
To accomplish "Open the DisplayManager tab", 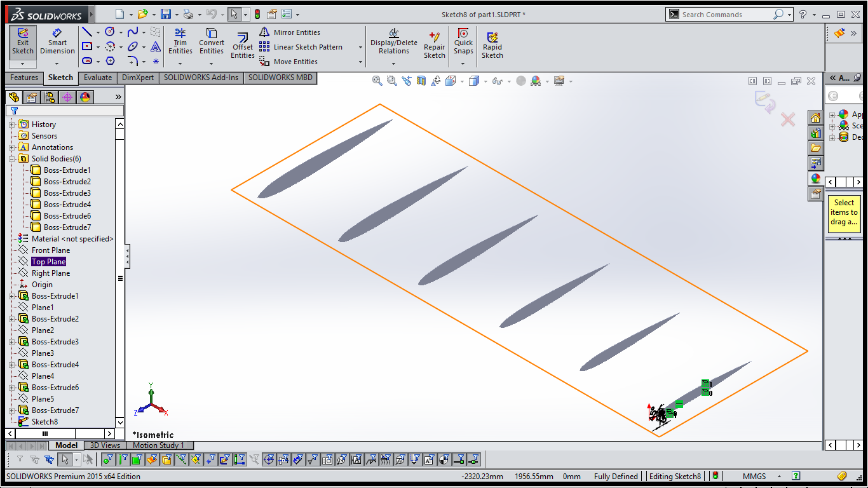I will point(85,97).
